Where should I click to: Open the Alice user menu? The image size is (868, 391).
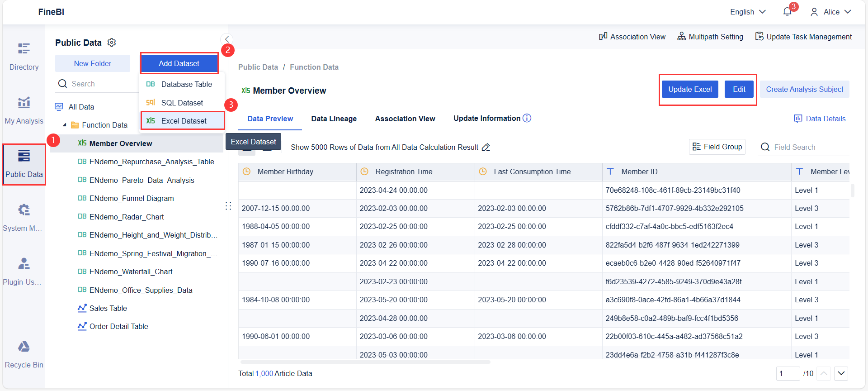click(x=830, y=12)
